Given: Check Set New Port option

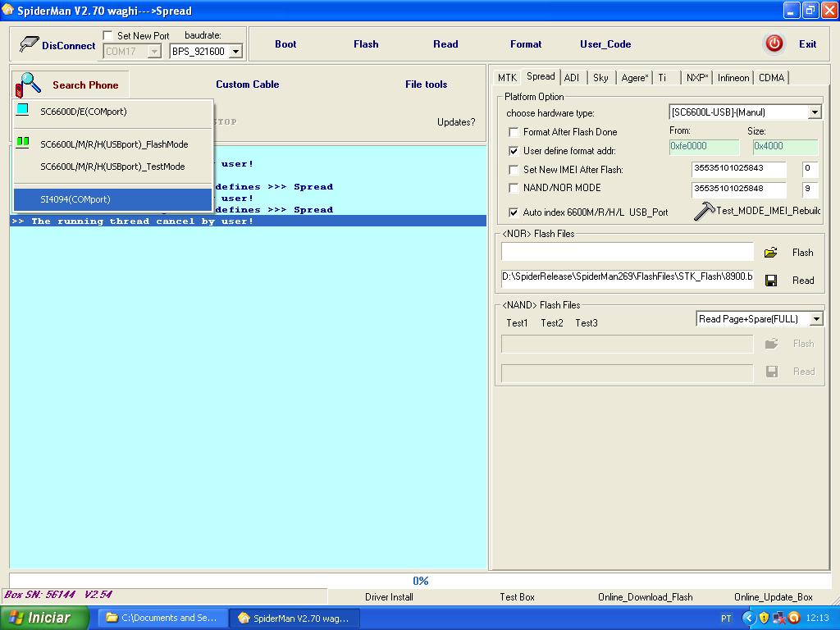Looking at the screenshot, I should [108, 36].
